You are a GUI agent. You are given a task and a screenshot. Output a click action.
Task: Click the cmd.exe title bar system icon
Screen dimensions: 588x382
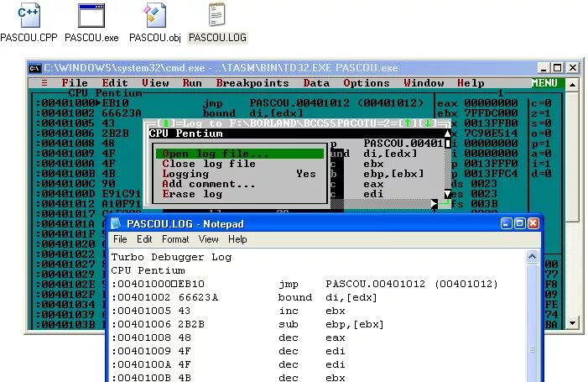34,68
